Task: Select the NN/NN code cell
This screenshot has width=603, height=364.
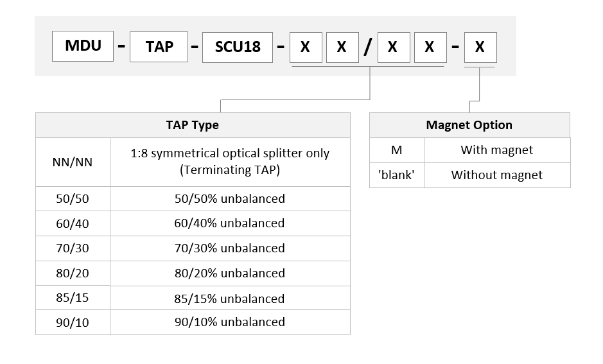Action: coord(73,162)
